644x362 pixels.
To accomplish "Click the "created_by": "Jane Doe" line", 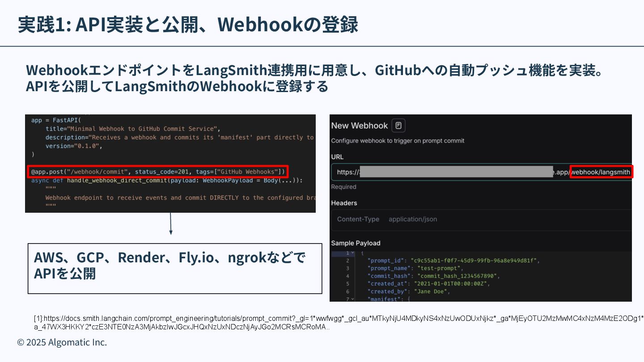I will 409,291.
